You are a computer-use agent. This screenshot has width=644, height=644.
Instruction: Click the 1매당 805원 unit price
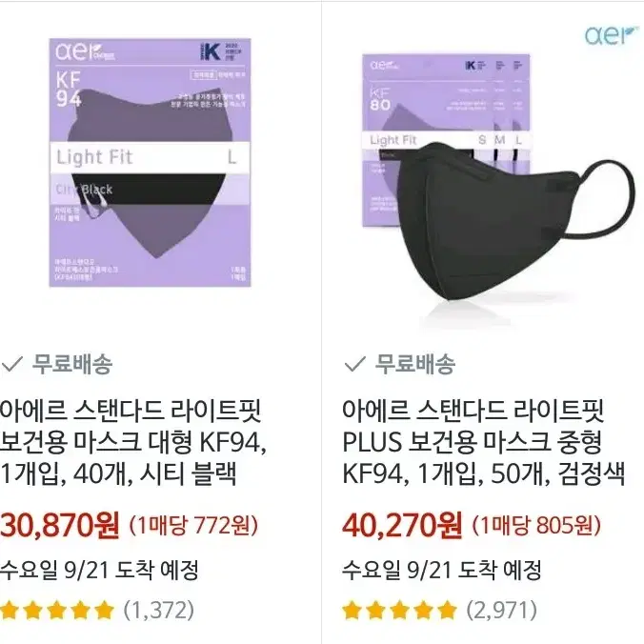[x=536, y=525]
